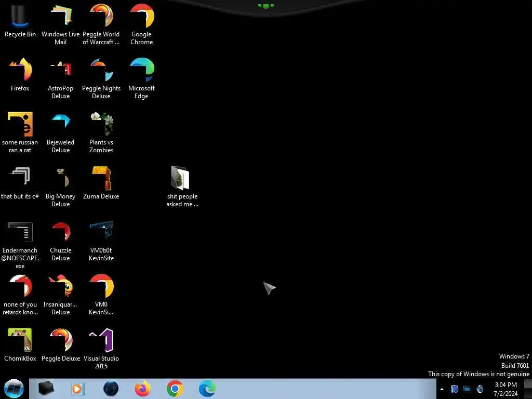The width and height of the screenshot is (532, 399).
Task: Open the Google Chrome desktop shortcut
Action: click(141, 24)
